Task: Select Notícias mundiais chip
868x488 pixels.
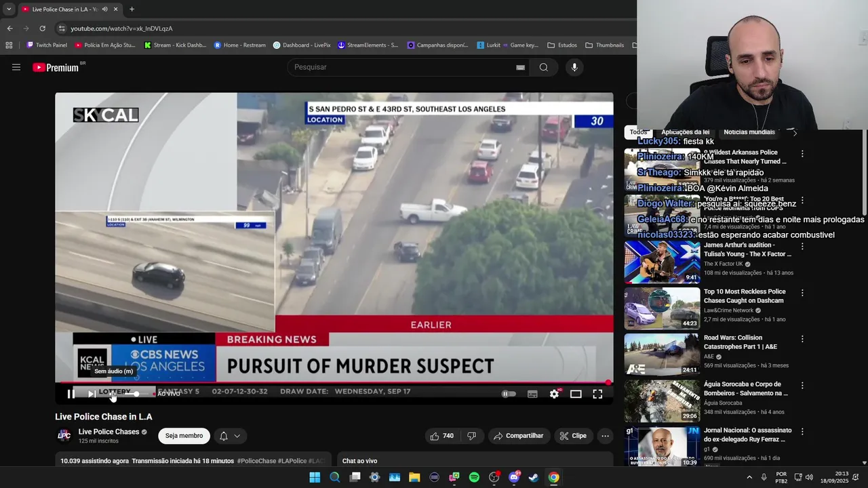Action: pos(749,132)
